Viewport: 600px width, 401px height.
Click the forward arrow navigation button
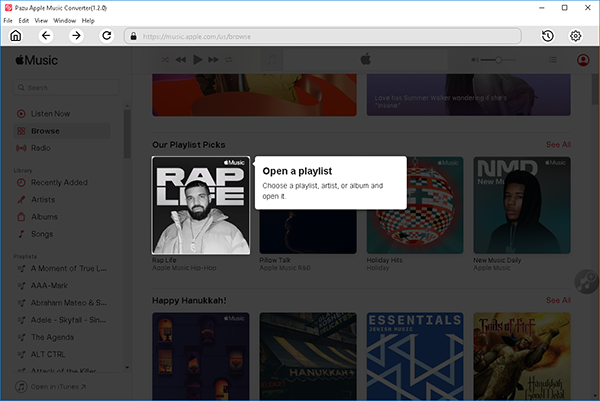tap(76, 36)
